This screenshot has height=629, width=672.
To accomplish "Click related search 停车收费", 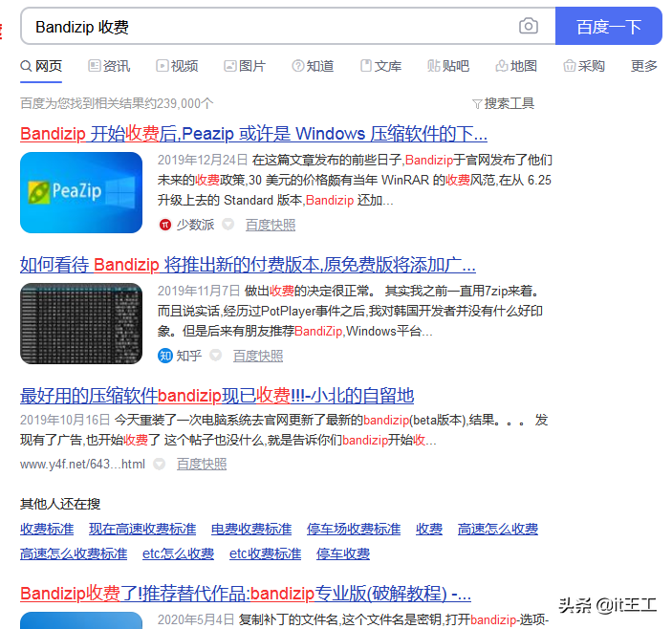I will [x=343, y=554].
